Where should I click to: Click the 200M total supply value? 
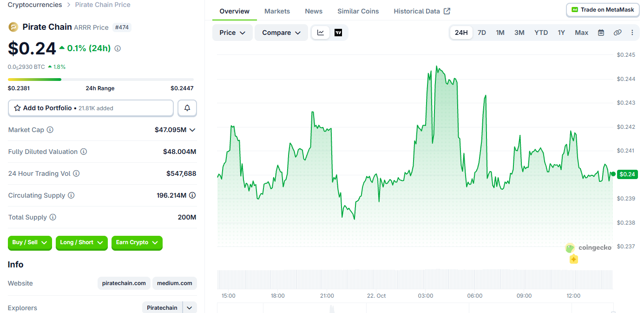tap(187, 217)
